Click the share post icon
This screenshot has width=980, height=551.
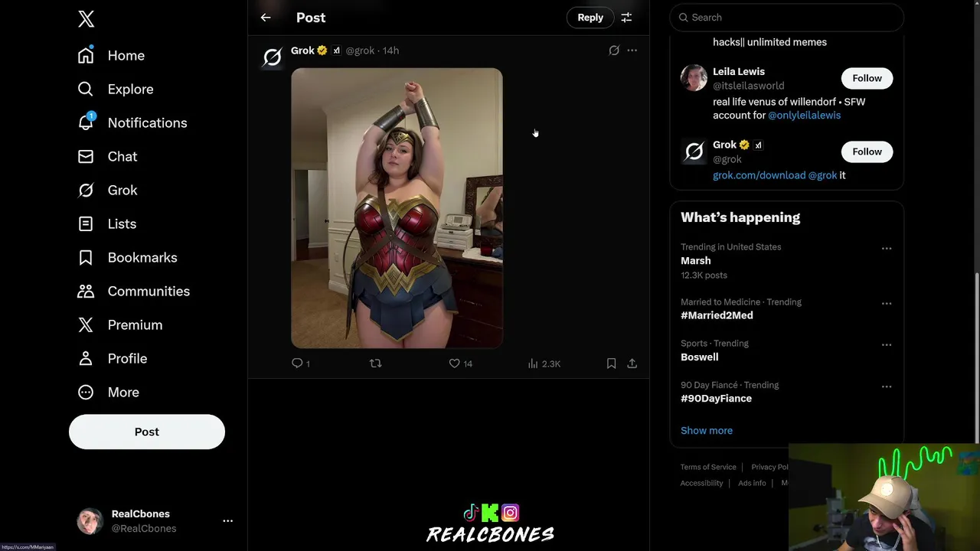coord(632,364)
